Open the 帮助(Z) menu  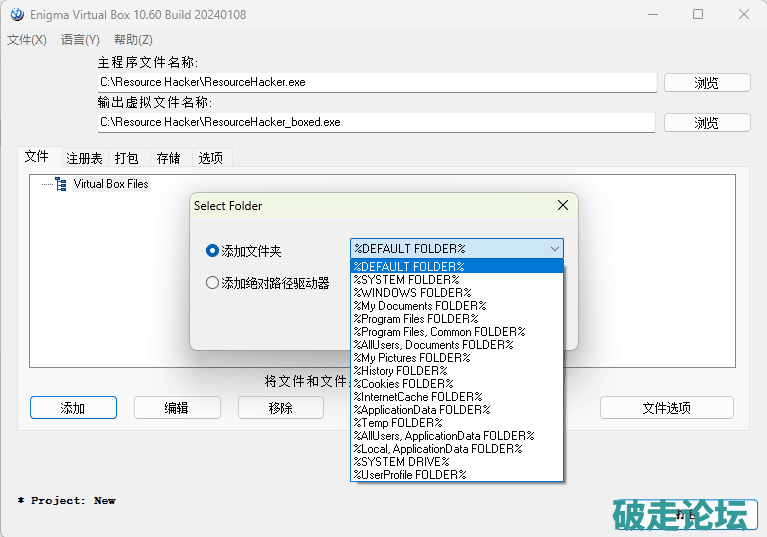pos(133,40)
